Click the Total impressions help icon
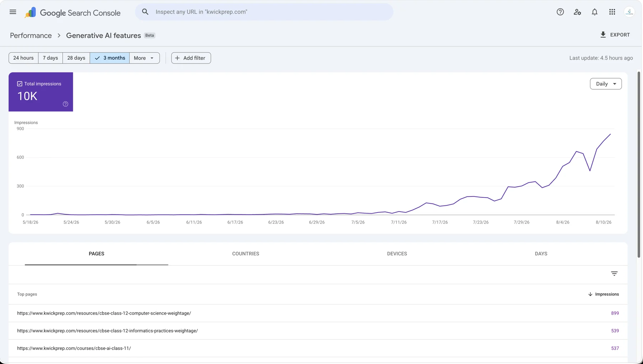The image size is (643, 364). point(65,104)
